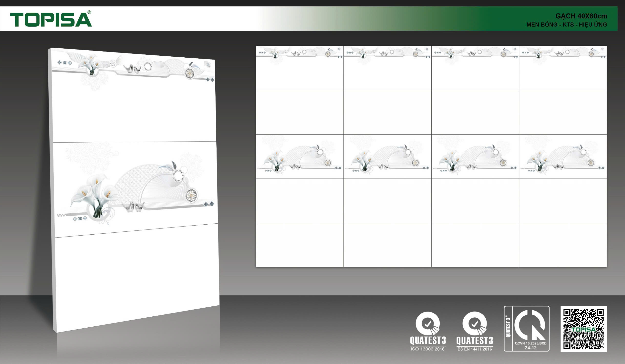Select the last top-row border tile in the grid

(563, 68)
